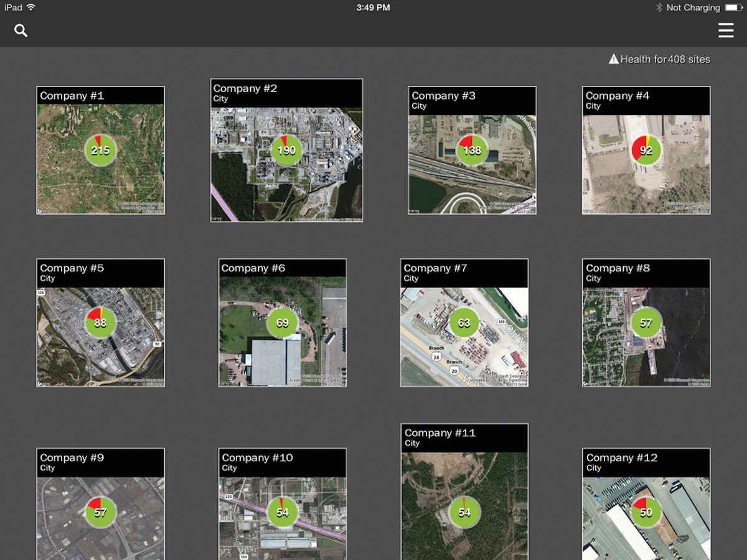Open the search tool
The image size is (747, 560).
(20, 30)
